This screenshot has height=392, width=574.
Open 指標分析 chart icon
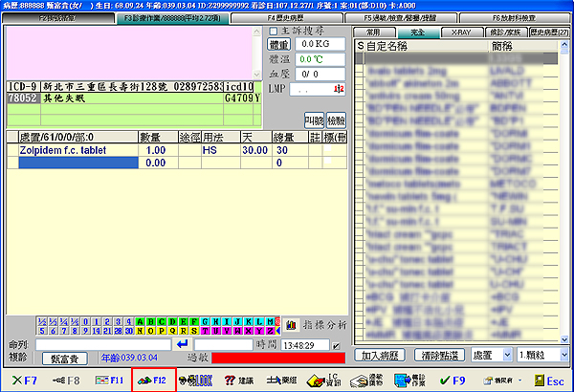coord(292,325)
